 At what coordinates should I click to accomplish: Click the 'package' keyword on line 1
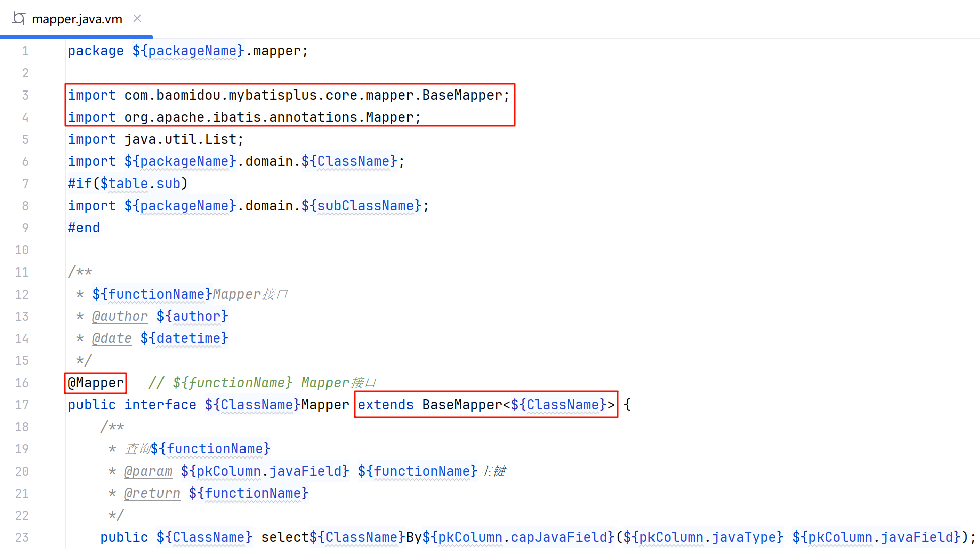click(96, 51)
